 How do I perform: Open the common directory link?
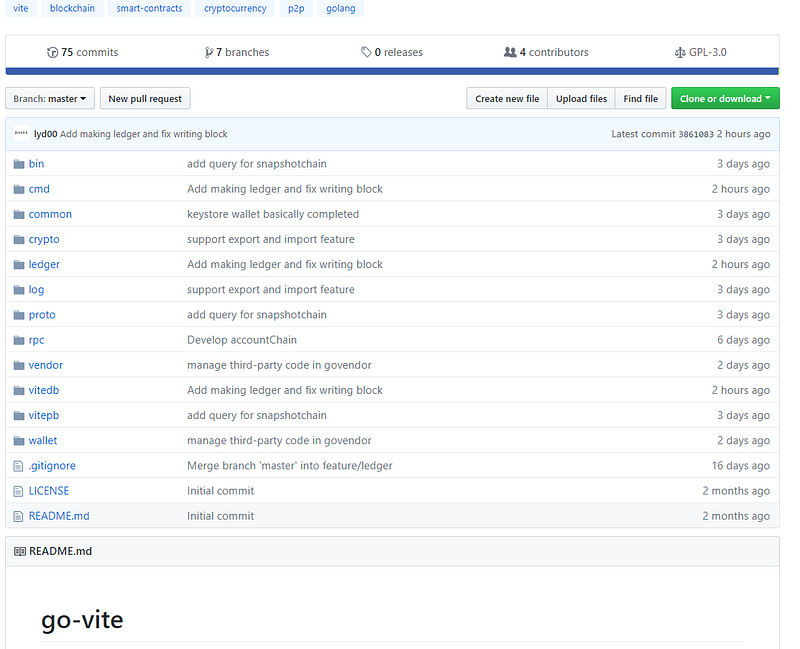[x=50, y=214]
